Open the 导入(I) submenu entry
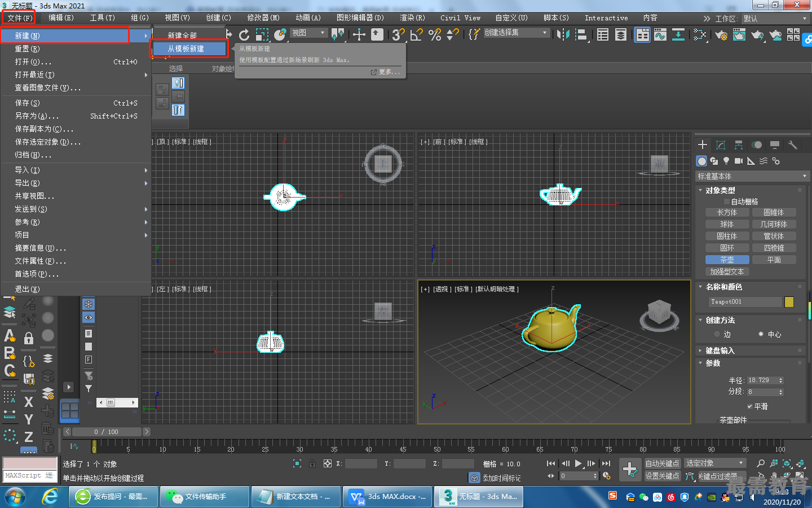Image resolution: width=812 pixels, height=508 pixels. click(x=76, y=170)
